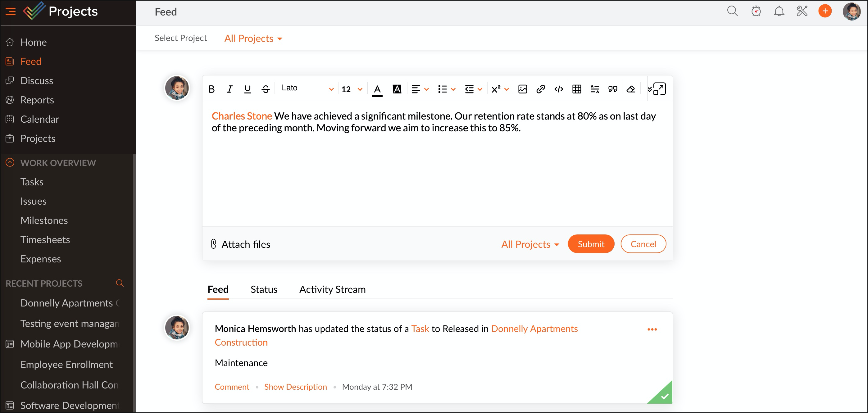The height and width of the screenshot is (413, 868).
Task: Open the font color picker
Action: click(x=377, y=89)
